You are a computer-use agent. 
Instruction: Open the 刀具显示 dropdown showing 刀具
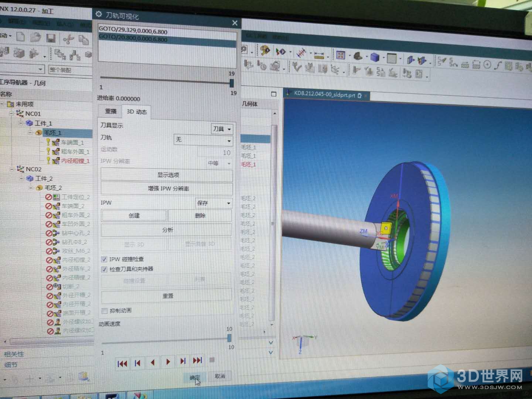[222, 129]
